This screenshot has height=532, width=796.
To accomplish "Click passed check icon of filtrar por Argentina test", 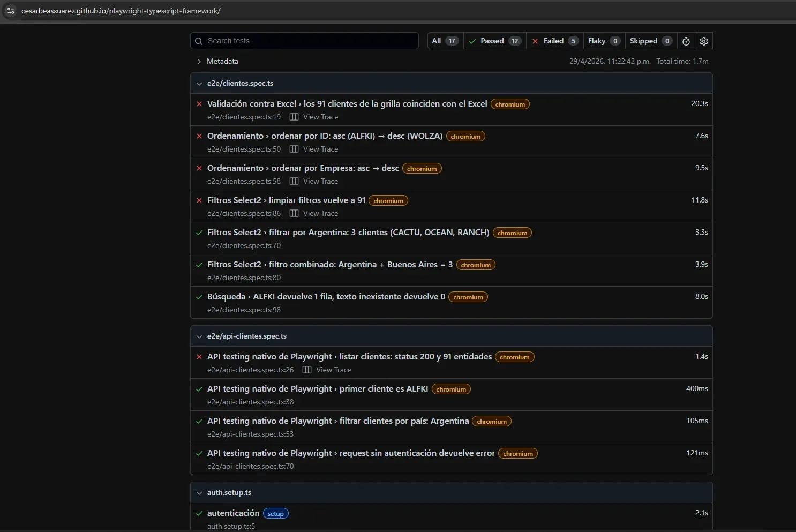I will tap(199, 233).
